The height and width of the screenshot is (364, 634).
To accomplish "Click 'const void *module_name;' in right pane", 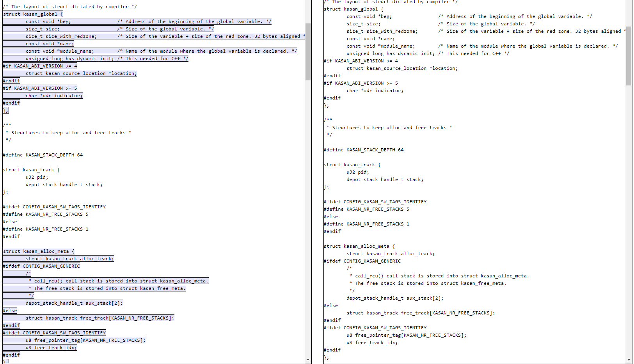I will click(381, 46).
